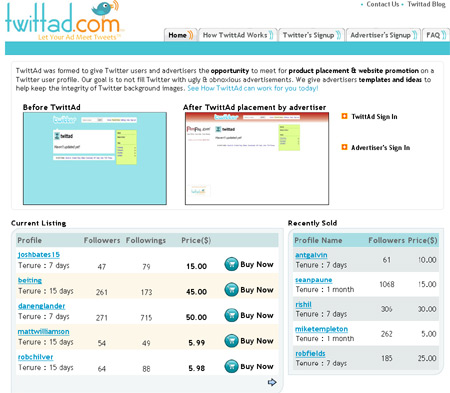Click the Profile Name header in Recently Sold
The image size is (450, 393).
pyautogui.click(x=318, y=240)
